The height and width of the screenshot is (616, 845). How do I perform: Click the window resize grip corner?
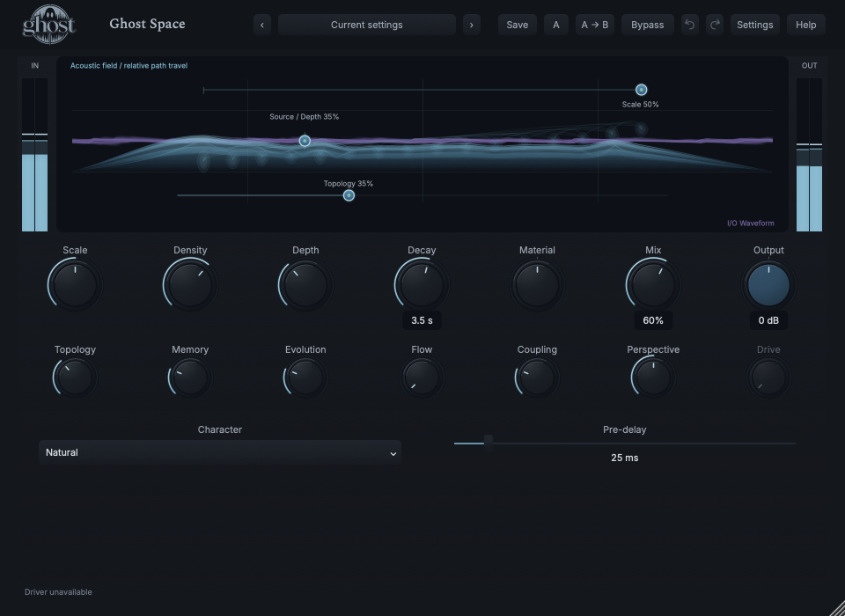pos(837,608)
